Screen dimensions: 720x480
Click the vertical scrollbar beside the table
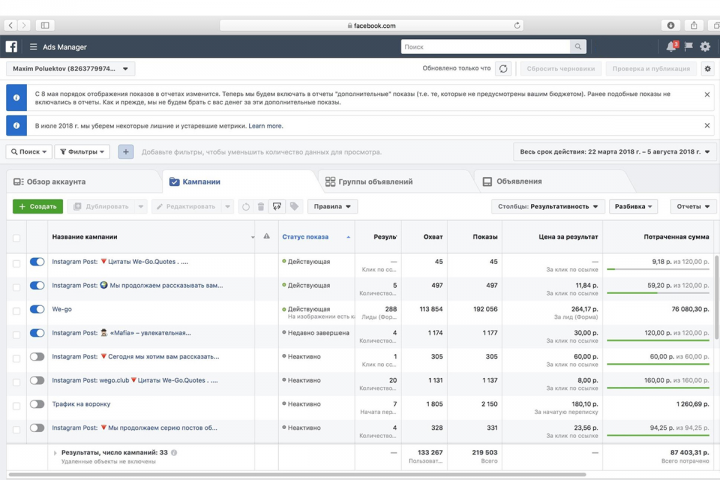[717, 298]
